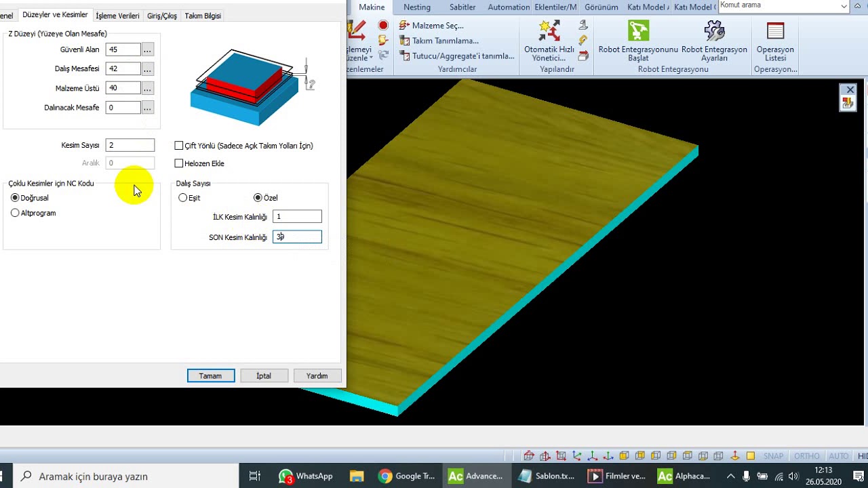Select the Özel radio button
This screenshot has width=868, height=488.
click(x=258, y=198)
